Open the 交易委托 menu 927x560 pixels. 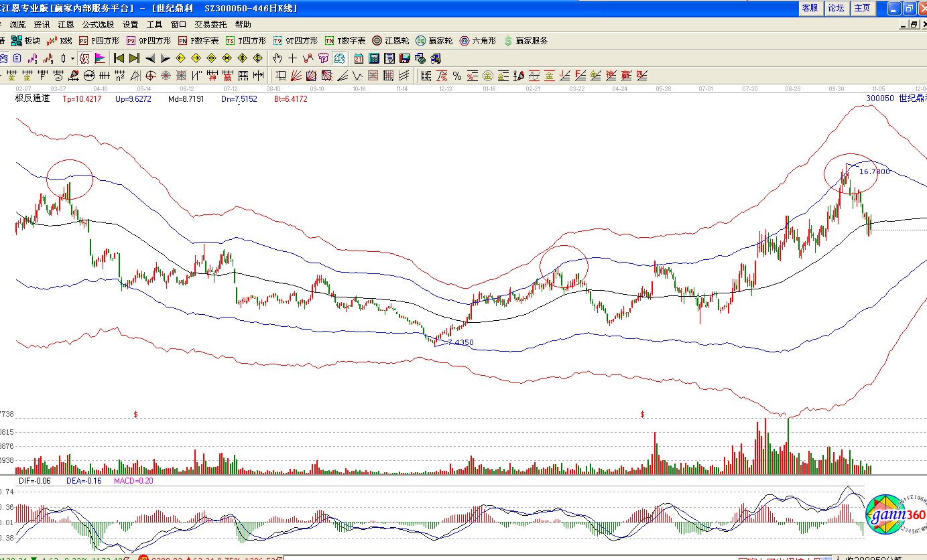point(210,25)
